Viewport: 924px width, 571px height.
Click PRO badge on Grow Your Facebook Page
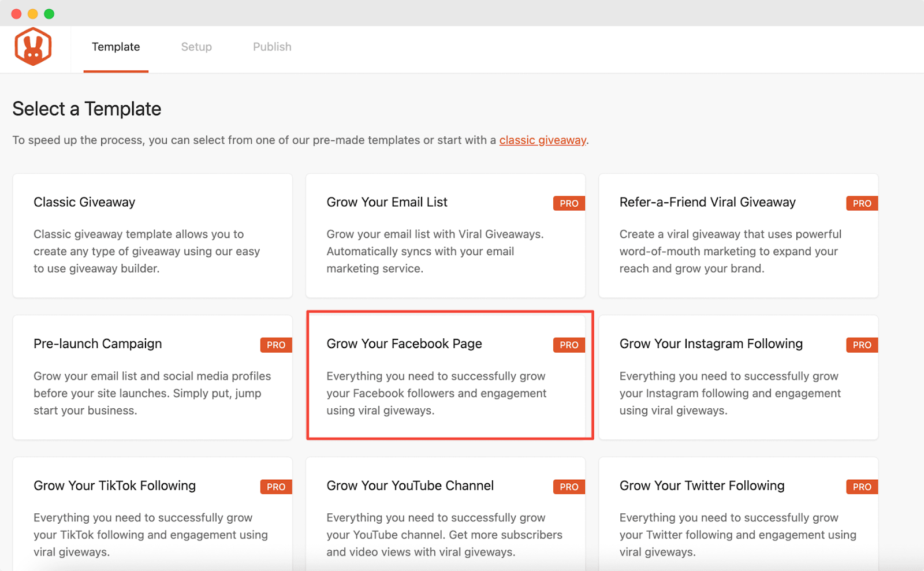(x=569, y=345)
